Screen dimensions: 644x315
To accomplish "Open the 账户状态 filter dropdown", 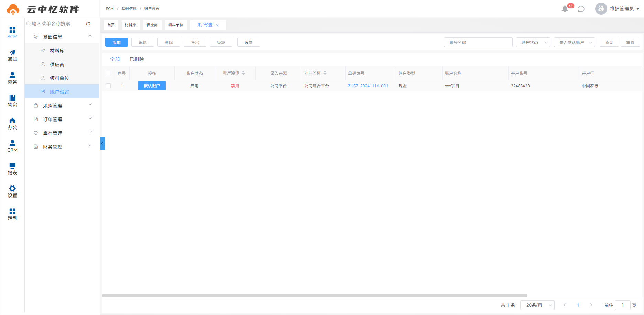I will [533, 42].
